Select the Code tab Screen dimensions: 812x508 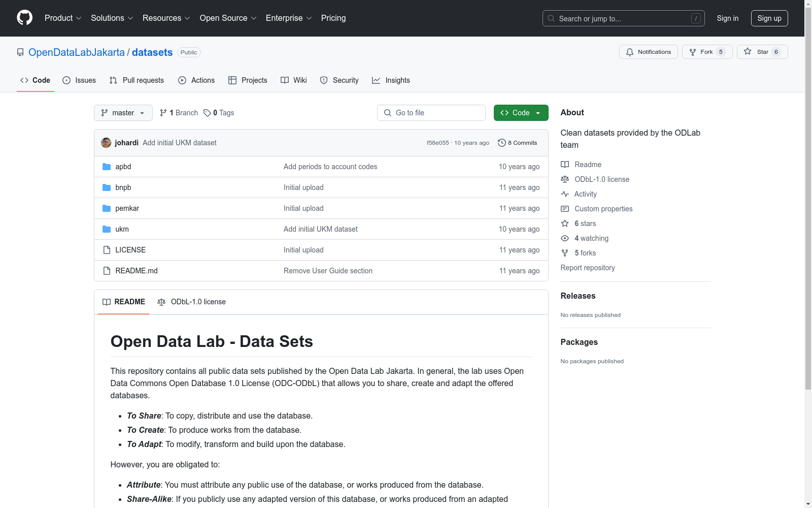pyautogui.click(x=36, y=80)
